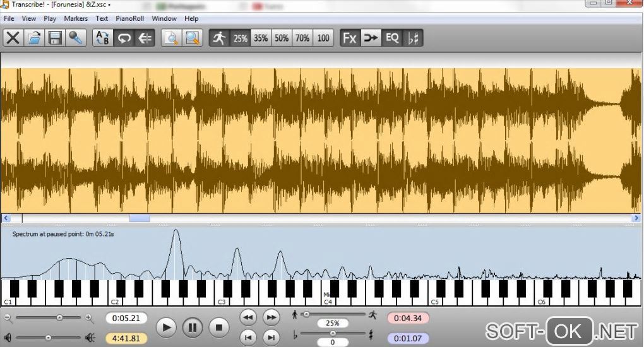This screenshot has height=347, width=644.
Task: Open the Fx audio effects window
Action: [x=350, y=38]
